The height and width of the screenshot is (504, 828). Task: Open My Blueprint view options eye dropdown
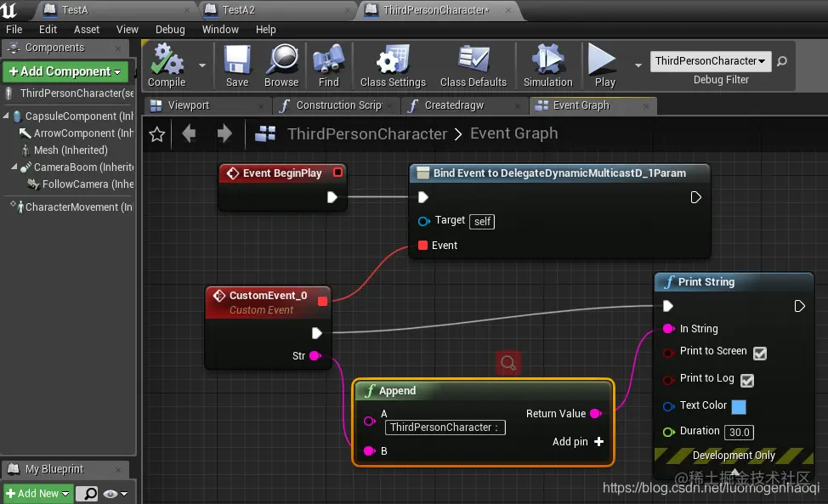point(115,494)
